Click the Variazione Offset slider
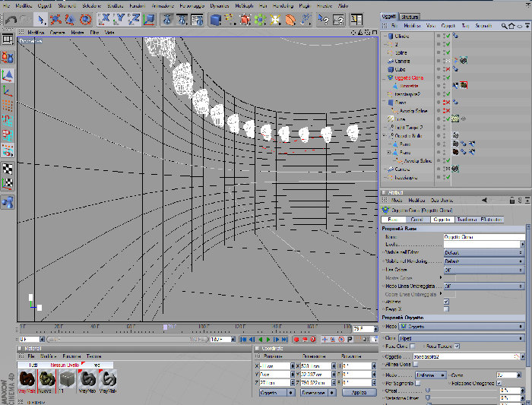 [x=428, y=398]
